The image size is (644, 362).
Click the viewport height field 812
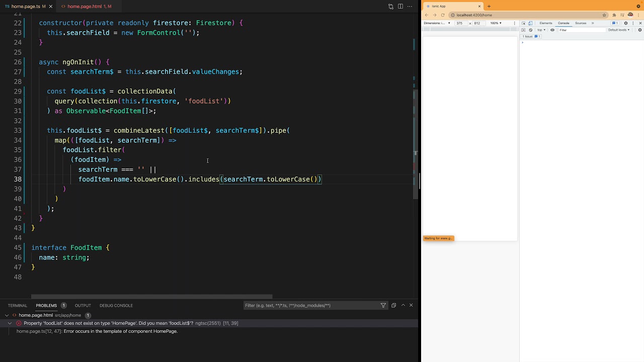[x=479, y=23]
